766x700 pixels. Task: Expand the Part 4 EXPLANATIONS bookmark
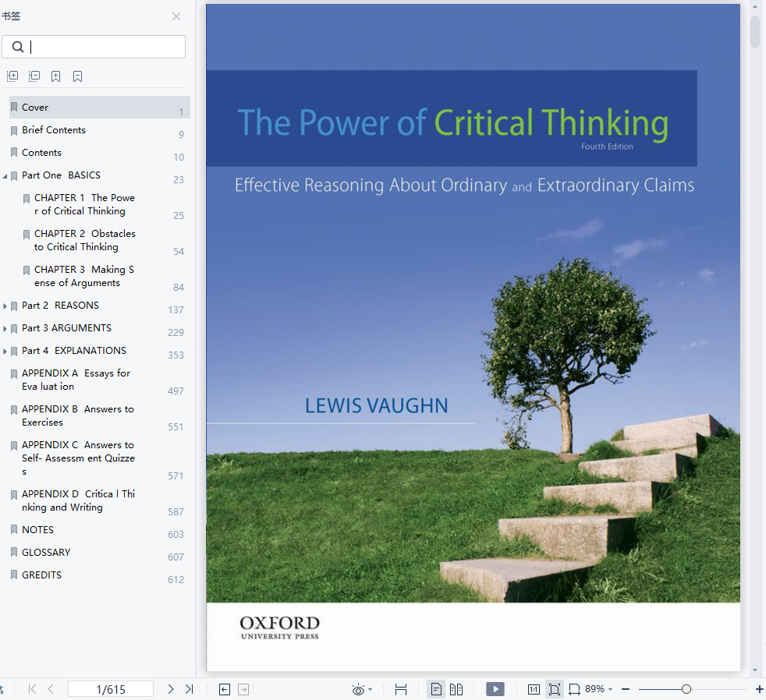click(5, 351)
